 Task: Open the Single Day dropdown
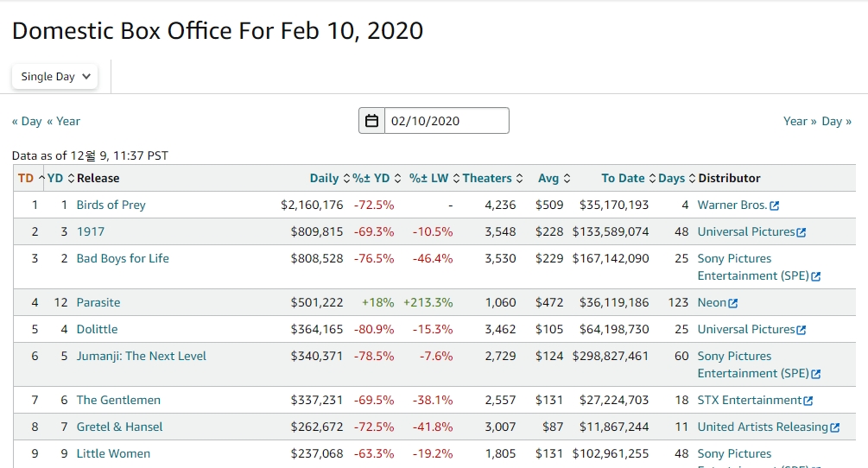54,76
